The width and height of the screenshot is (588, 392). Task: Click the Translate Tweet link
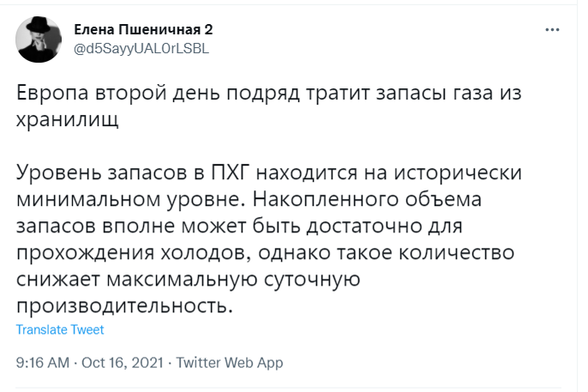tap(60, 329)
